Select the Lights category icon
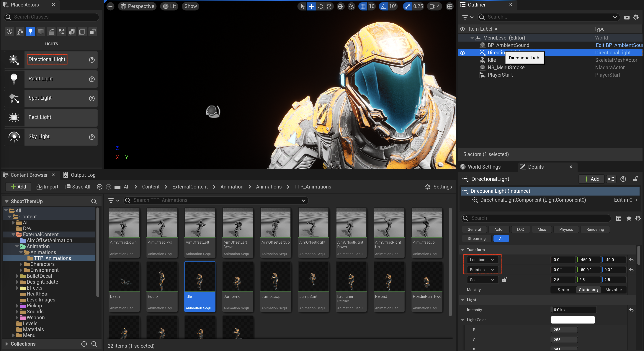This screenshot has width=644, height=351. coord(30,32)
